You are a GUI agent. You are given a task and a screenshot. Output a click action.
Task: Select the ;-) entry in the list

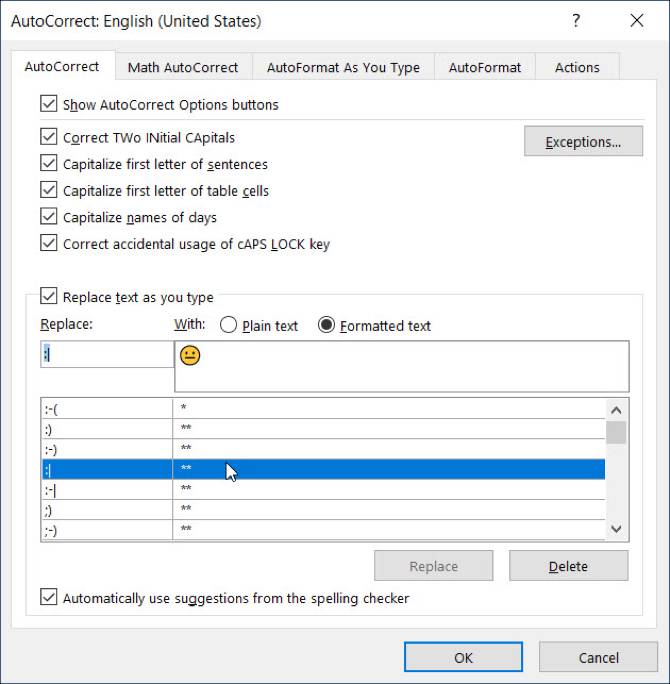pos(323,529)
